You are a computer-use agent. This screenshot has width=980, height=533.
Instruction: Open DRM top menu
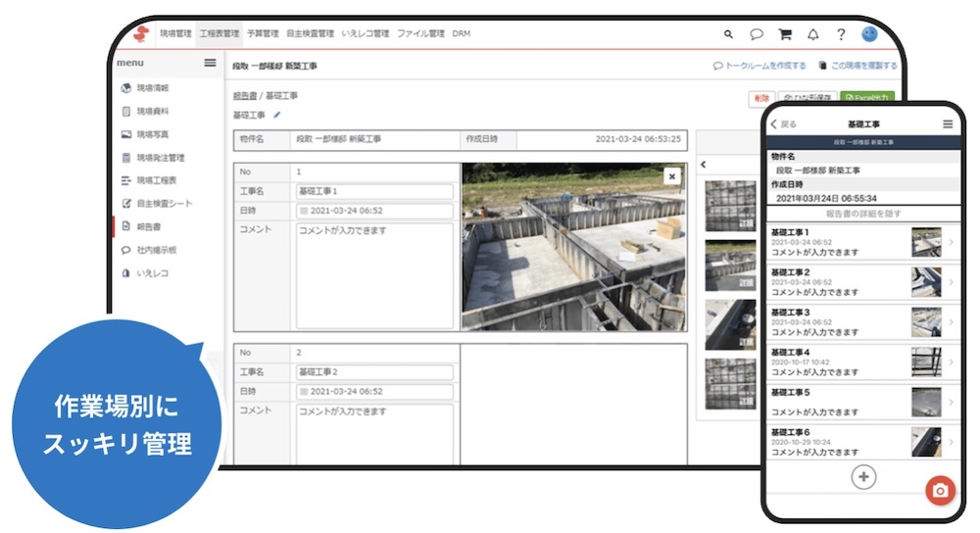click(x=462, y=33)
